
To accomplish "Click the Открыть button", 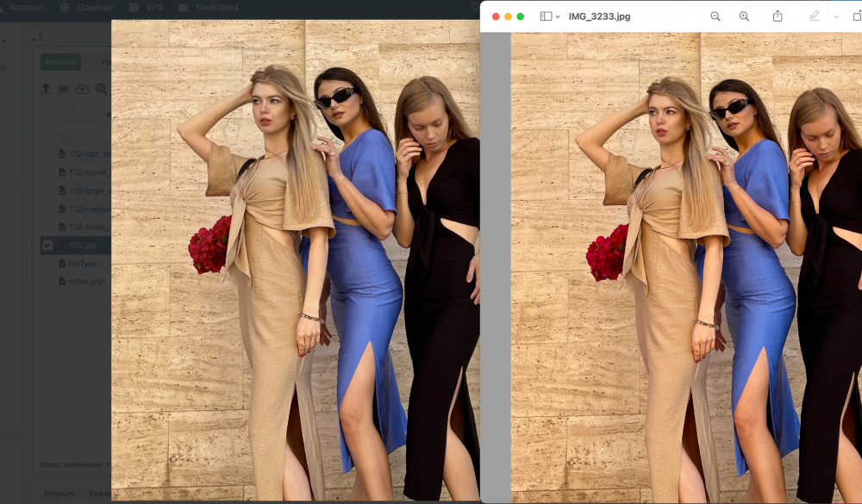I will 59,493.
